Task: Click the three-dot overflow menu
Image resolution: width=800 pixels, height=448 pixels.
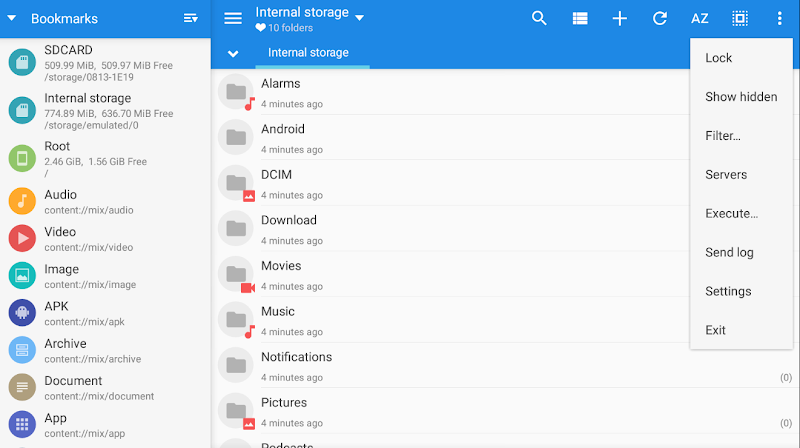Action: coord(780,19)
